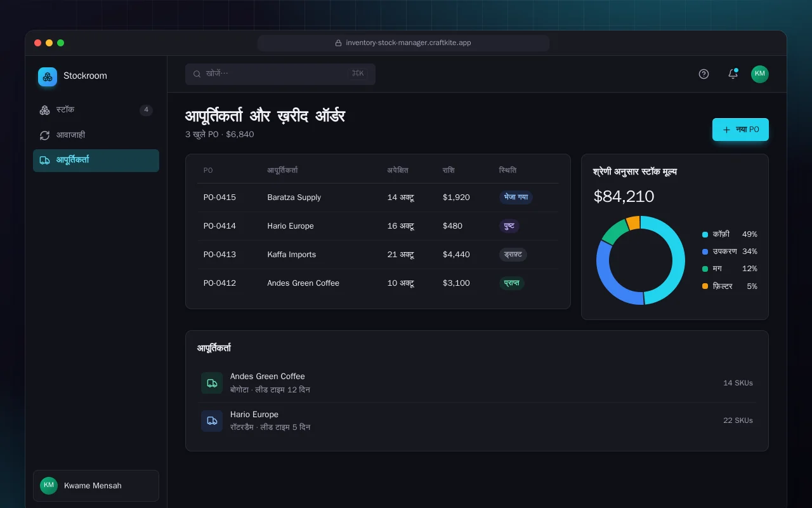The height and width of the screenshot is (508, 812).
Task: Click the प्राप्त status badge
Action: (x=512, y=283)
